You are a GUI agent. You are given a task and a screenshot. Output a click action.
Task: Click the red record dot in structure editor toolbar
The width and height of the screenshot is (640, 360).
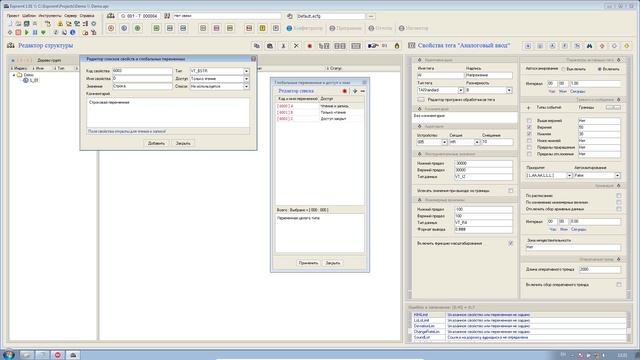pos(309,46)
